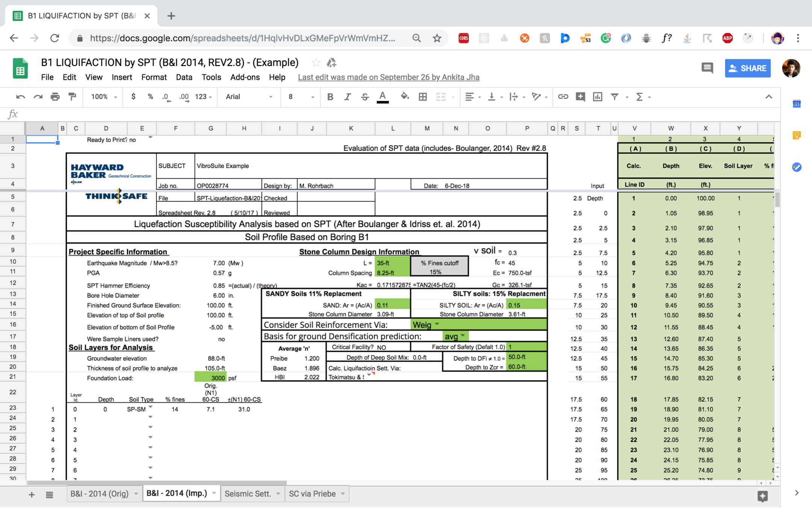The height and width of the screenshot is (508, 812).
Task: Switch to the Seismic Sett. sheet tab
Action: coord(248,493)
